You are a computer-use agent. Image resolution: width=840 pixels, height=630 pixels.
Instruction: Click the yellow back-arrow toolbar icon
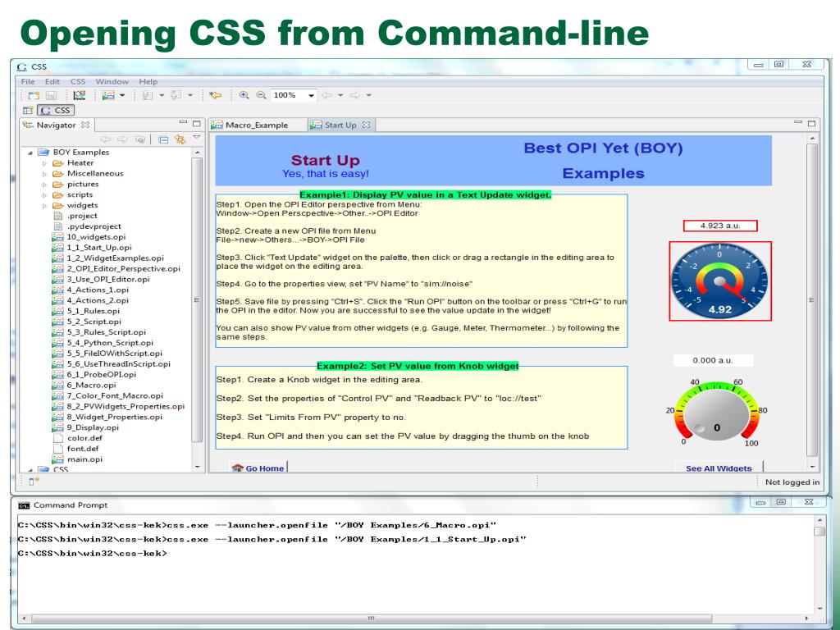point(216,95)
